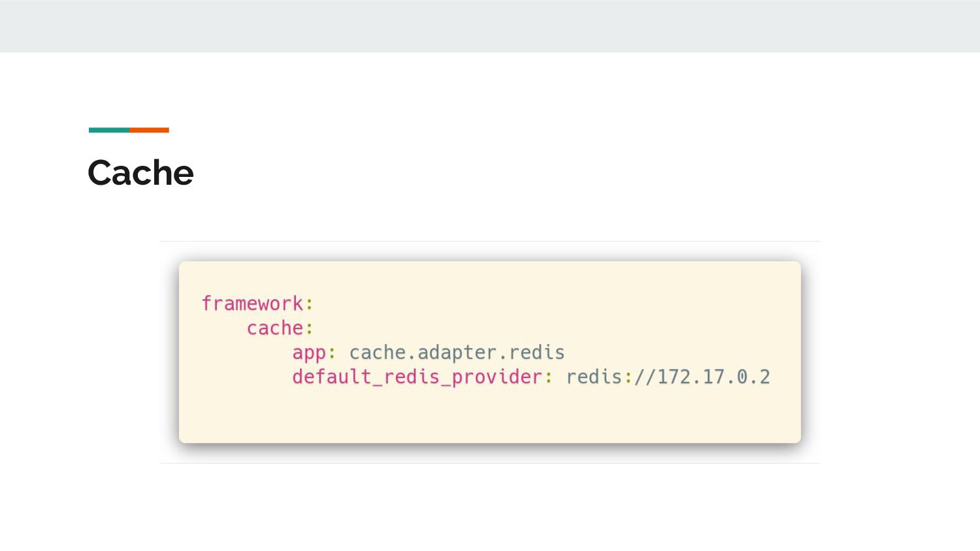The width and height of the screenshot is (980, 551).
Task: Click the "framework" key in the code
Action: (252, 304)
